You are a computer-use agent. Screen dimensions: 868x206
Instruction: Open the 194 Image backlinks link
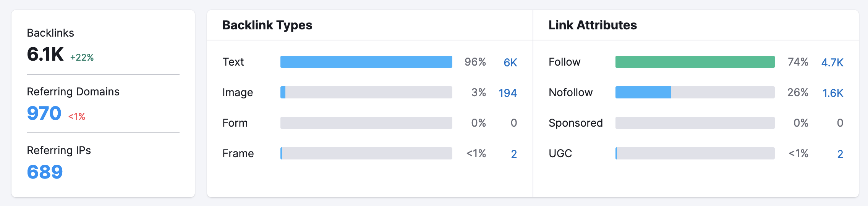507,93
